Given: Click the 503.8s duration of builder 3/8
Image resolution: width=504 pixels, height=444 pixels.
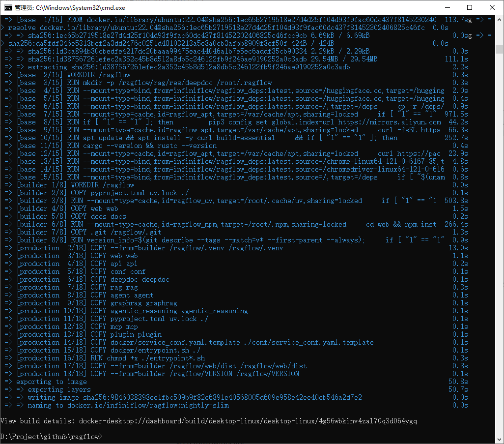Looking at the screenshot, I should coord(456,201).
